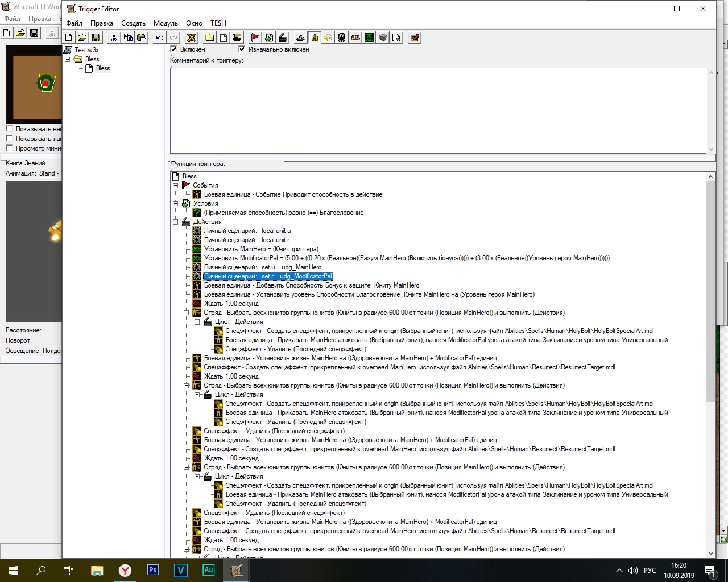Select the 'Установить ModificatorPal' action row
The image size is (728, 582).
(407, 258)
